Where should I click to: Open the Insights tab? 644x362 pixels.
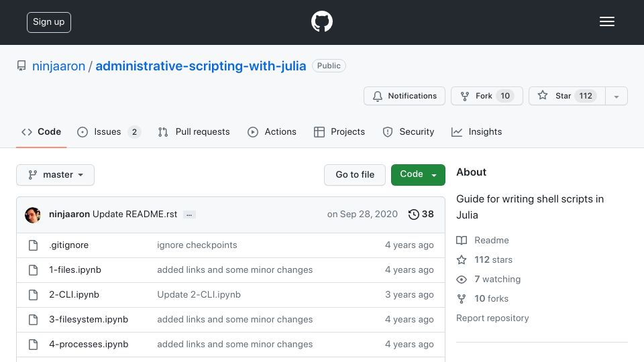476,132
